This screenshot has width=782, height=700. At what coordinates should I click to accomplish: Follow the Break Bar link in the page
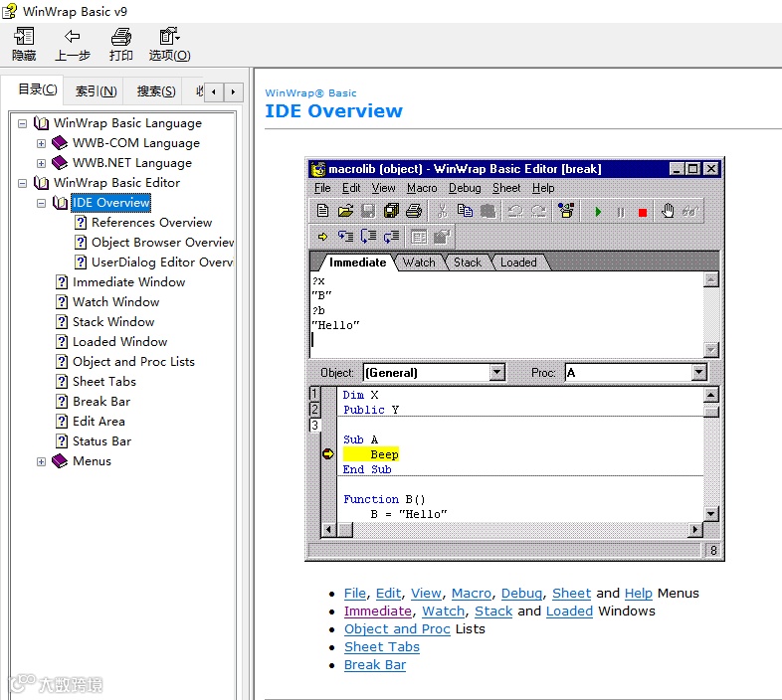(375, 665)
